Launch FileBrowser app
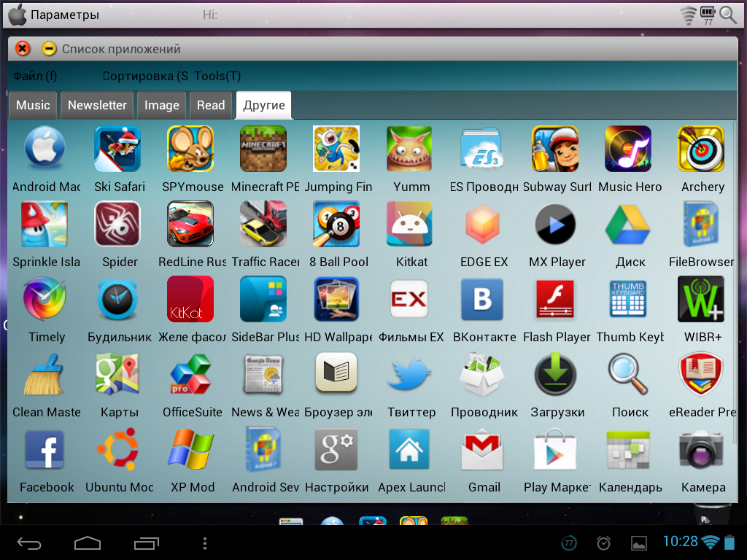The height and width of the screenshot is (560, 747). tap(701, 223)
